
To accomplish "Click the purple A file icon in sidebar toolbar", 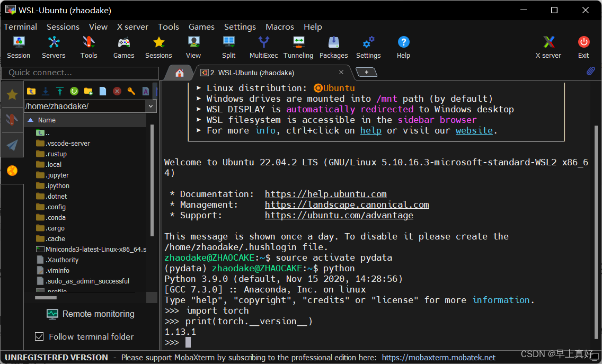I will coord(146,91).
